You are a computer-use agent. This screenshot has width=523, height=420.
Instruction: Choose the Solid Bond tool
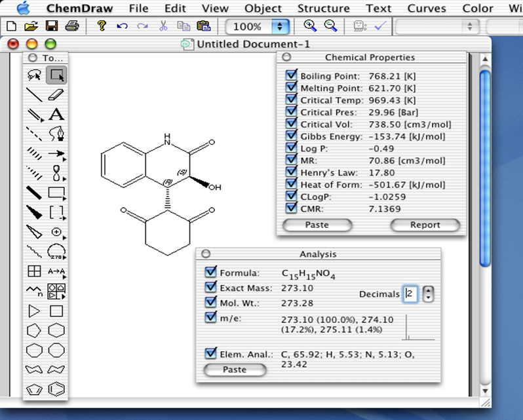coord(34,94)
